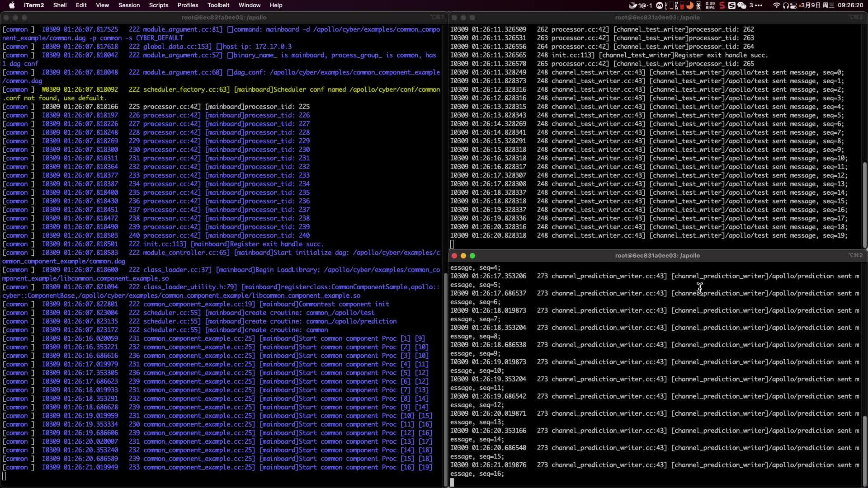Open Control Center toggles icon

pos(793,5)
